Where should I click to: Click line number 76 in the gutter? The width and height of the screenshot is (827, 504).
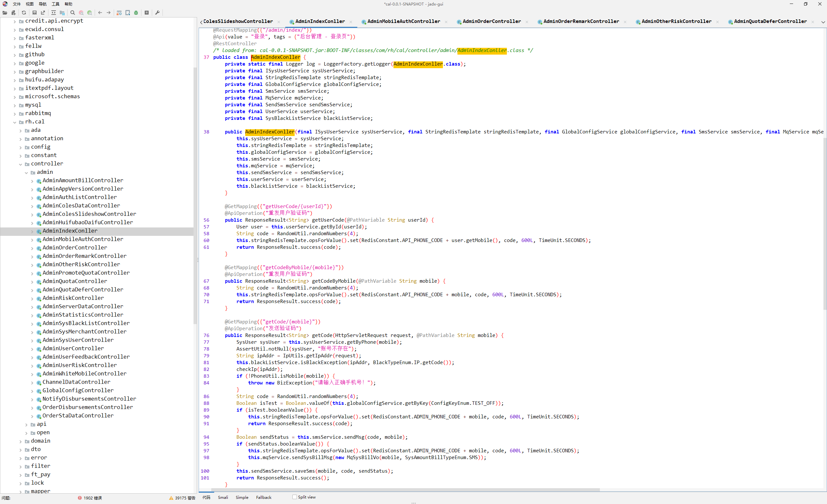(206, 335)
